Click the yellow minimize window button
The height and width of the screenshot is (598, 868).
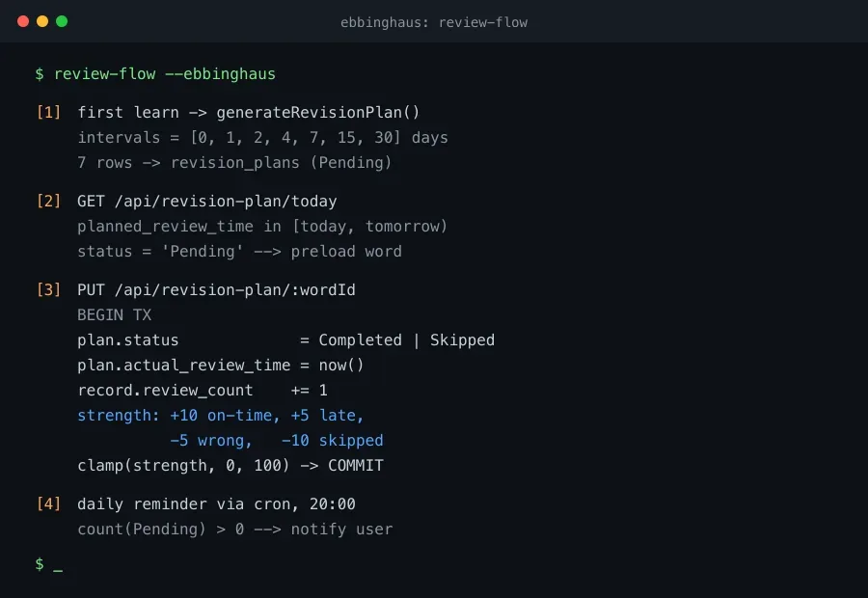(42, 21)
